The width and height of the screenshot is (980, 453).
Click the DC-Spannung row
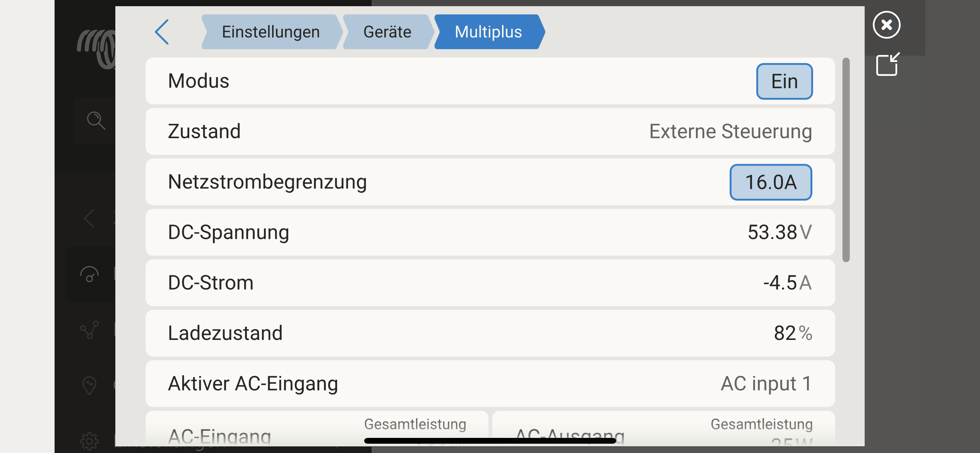490,232
